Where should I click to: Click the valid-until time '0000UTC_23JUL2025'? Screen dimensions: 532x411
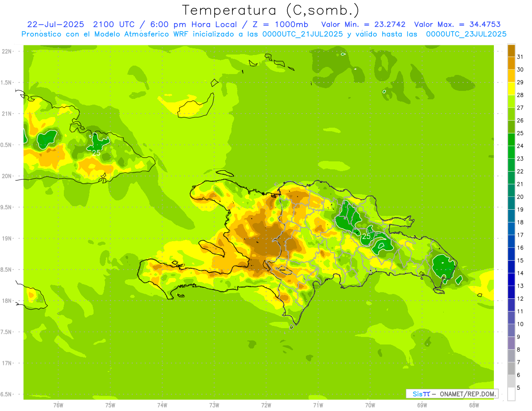(x=466, y=34)
